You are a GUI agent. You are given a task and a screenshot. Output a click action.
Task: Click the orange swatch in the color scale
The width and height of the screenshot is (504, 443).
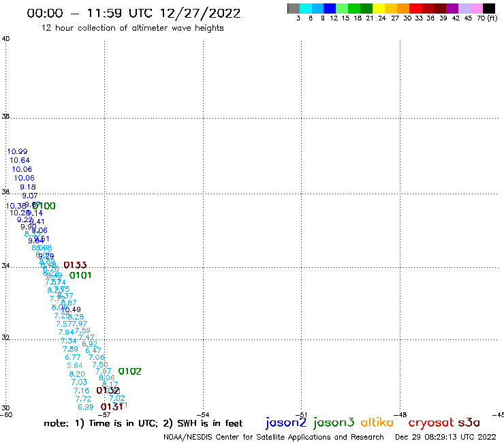tap(403, 8)
